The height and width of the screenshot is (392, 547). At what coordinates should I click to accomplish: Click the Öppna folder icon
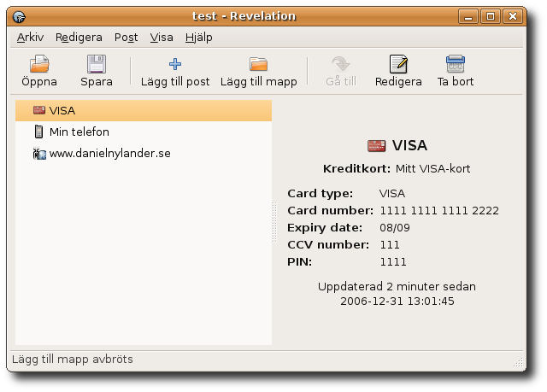(x=39, y=64)
